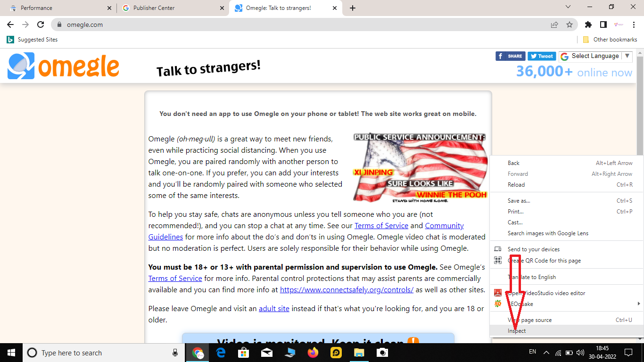Click the Omegle logo

point(63,66)
